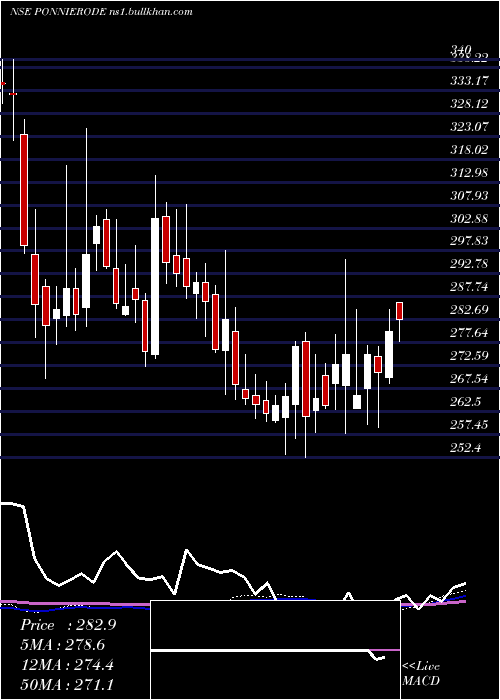Image resolution: width=500 pixels, height=700 pixels.
Task: Click the 252.4 price axis label
Action: coord(466,448)
